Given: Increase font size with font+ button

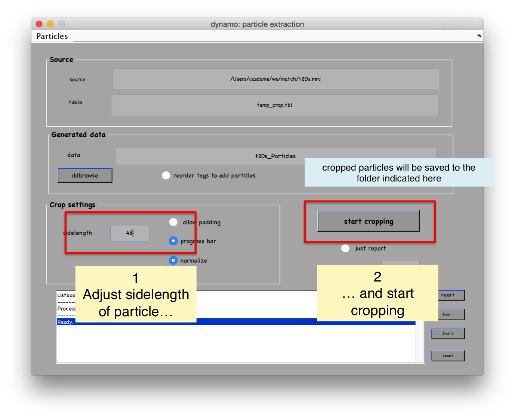Looking at the screenshot, I should click(x=448, y=333).
